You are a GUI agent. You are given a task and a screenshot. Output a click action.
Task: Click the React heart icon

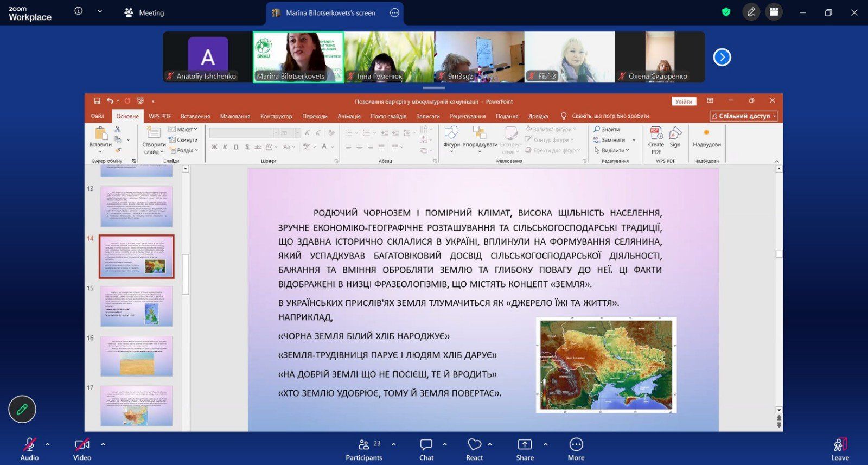[x=474, y=449]
